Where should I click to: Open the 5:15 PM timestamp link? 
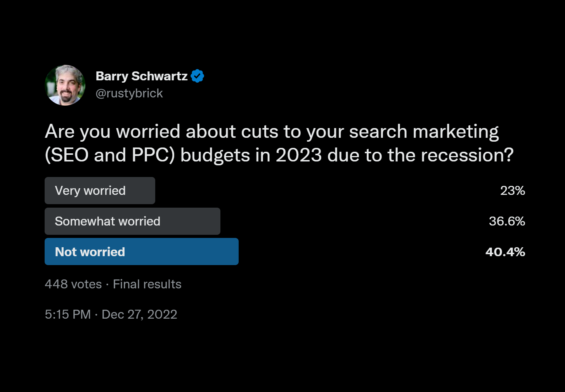coord(68,314)
